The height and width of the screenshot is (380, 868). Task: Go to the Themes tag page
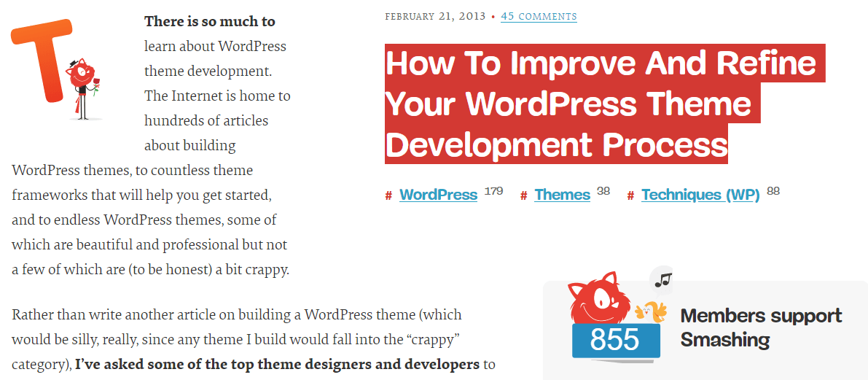[562, 195]
